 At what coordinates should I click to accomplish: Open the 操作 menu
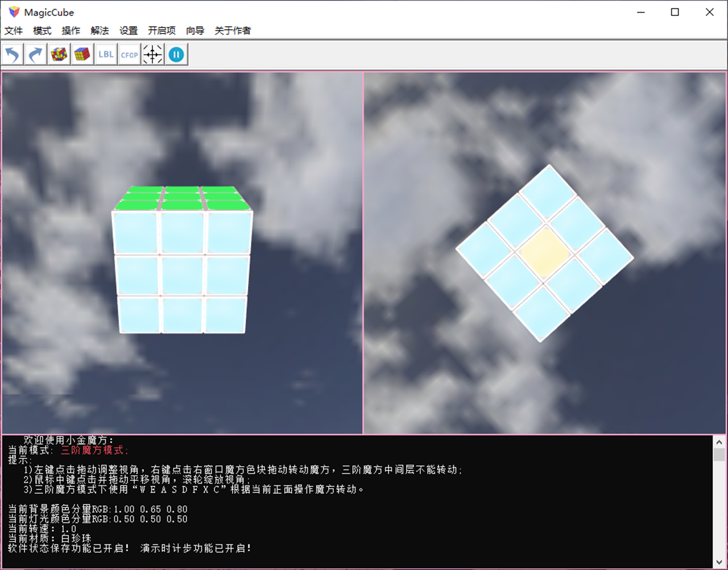pos(71,31)
